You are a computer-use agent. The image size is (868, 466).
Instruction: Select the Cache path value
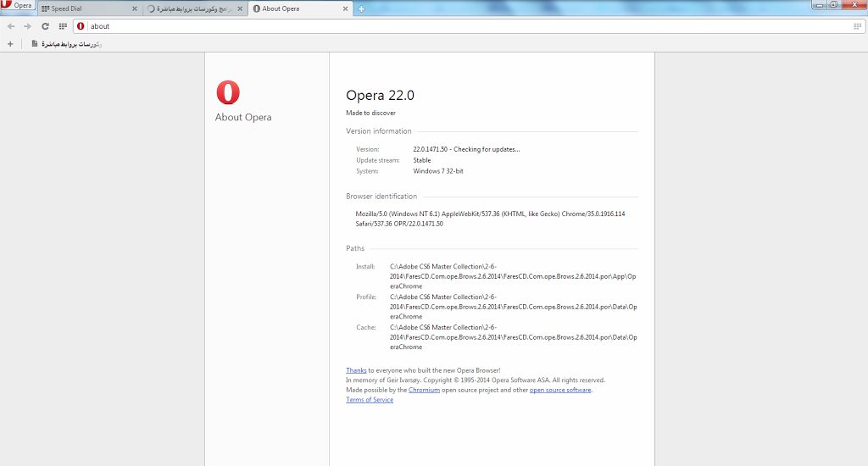point(513,337)
